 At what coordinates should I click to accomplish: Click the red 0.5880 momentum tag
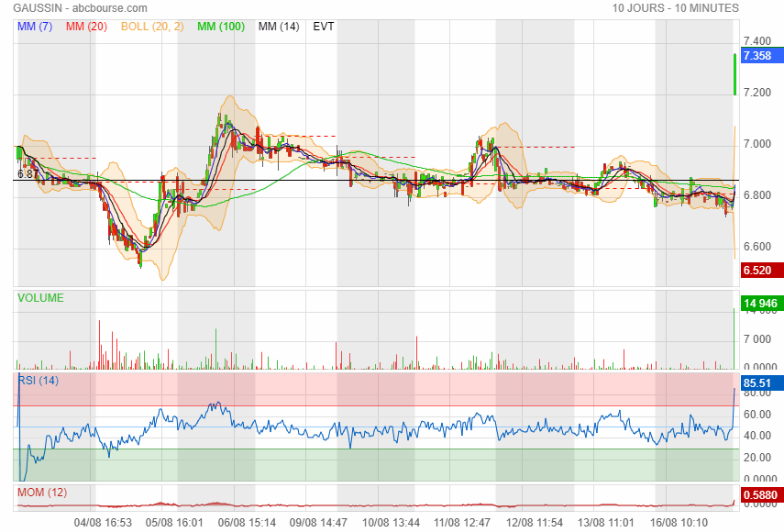point(762,495)
